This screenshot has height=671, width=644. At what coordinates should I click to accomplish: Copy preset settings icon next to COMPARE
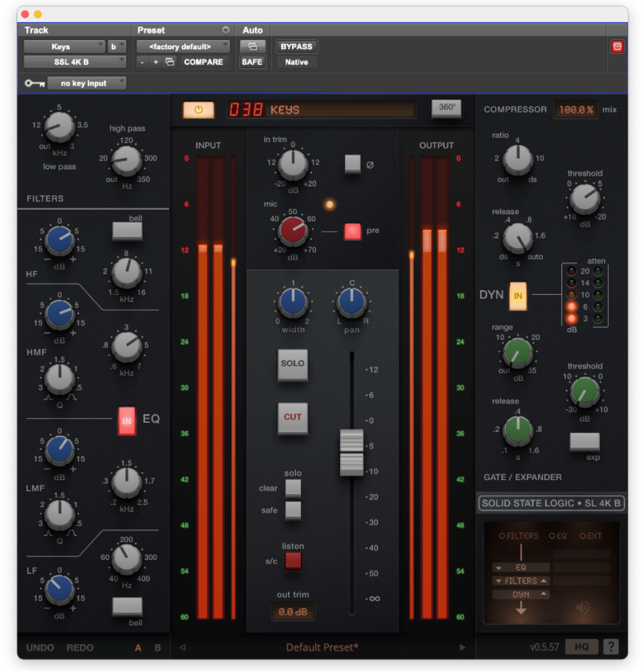tap(170, 62)
